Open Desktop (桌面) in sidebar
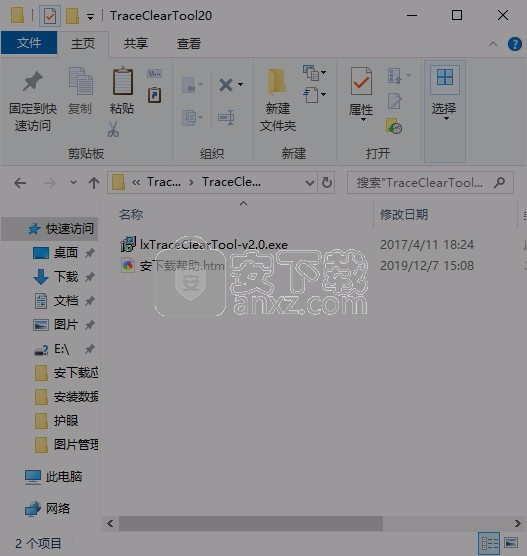Screen dimensions: 527x556 pos(66,253)
